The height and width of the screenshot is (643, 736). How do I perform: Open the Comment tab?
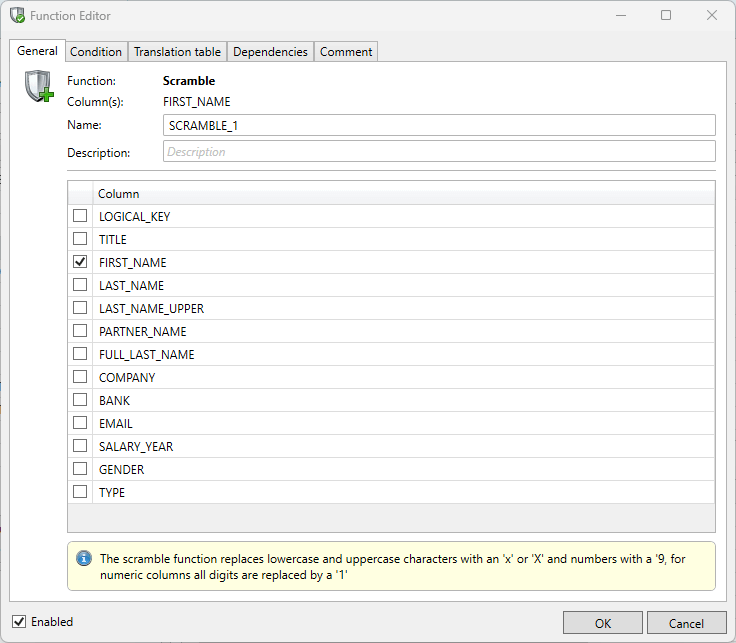pyautogui.click(x=346, y=52)
